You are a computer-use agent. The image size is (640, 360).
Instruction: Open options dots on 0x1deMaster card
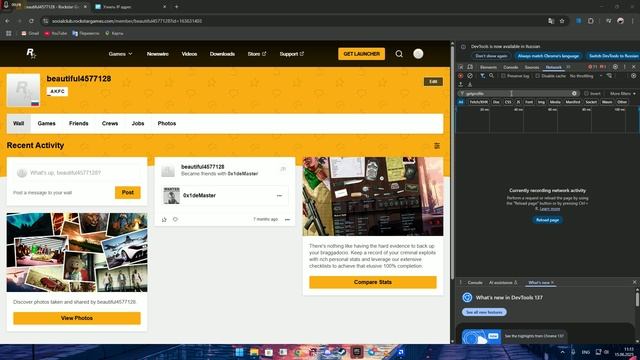point(279,196)
